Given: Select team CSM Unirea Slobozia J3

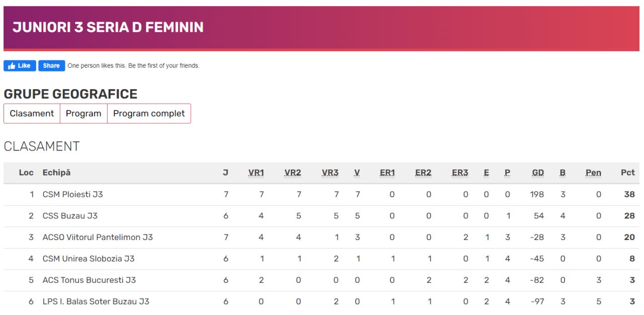Looking at the screenshot, I should click(89, 259).
